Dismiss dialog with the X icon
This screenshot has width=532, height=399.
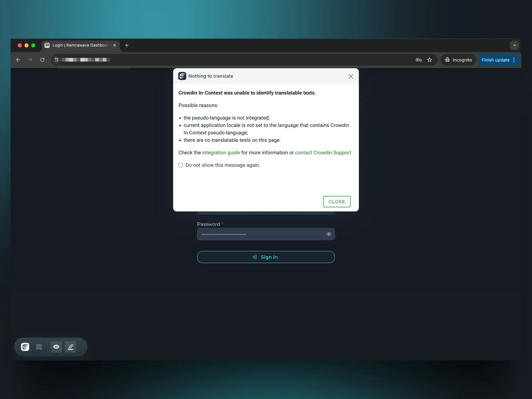pyautogui.click(x=351, y=76)
